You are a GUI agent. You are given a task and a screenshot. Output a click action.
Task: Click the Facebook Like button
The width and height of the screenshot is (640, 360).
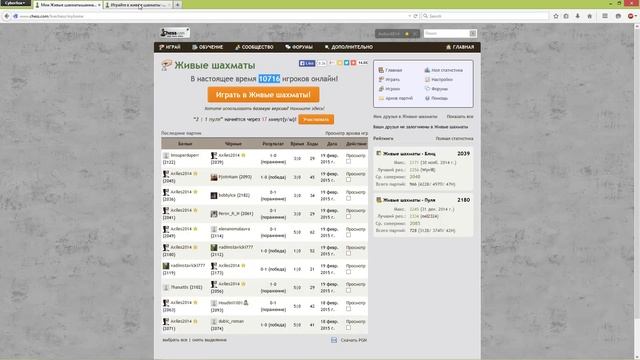coord(307,63)
